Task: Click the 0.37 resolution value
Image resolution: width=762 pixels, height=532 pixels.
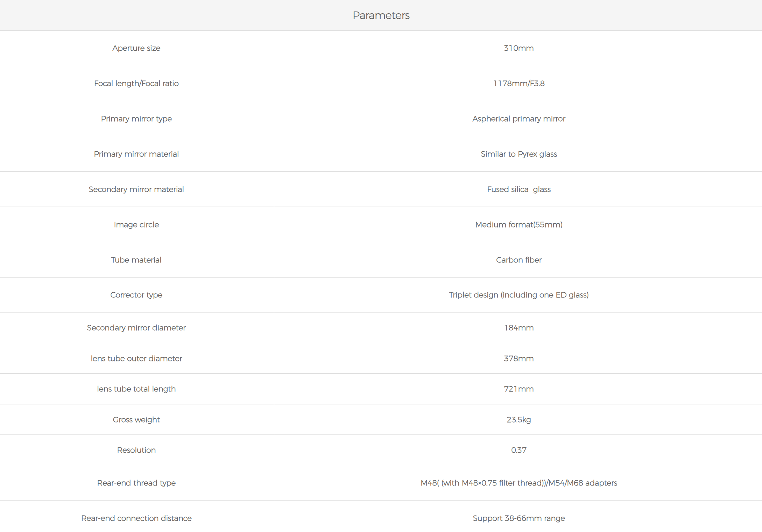Action: click(518, 450)
